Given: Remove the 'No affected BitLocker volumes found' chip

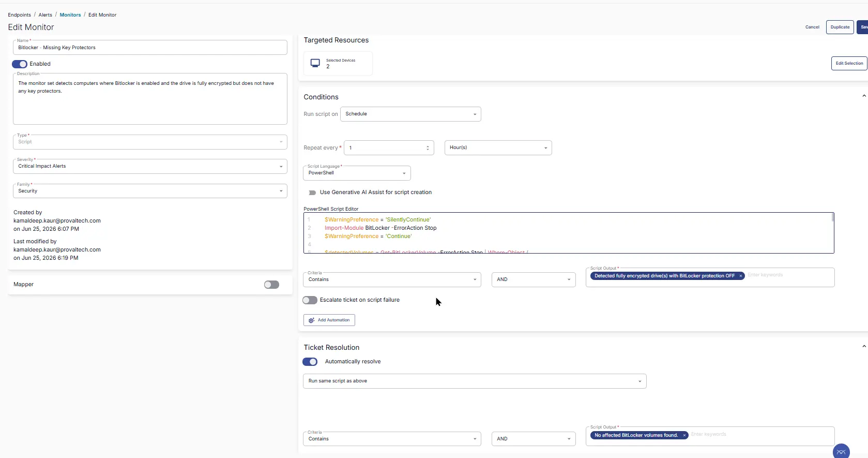Looking at the screenshot, I should (x=684, y=435).
